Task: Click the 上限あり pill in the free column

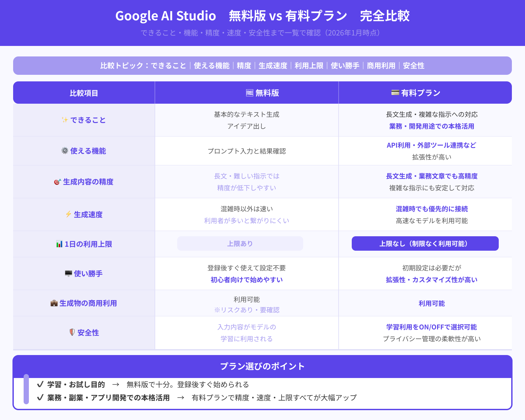Action: pos(240,243)
